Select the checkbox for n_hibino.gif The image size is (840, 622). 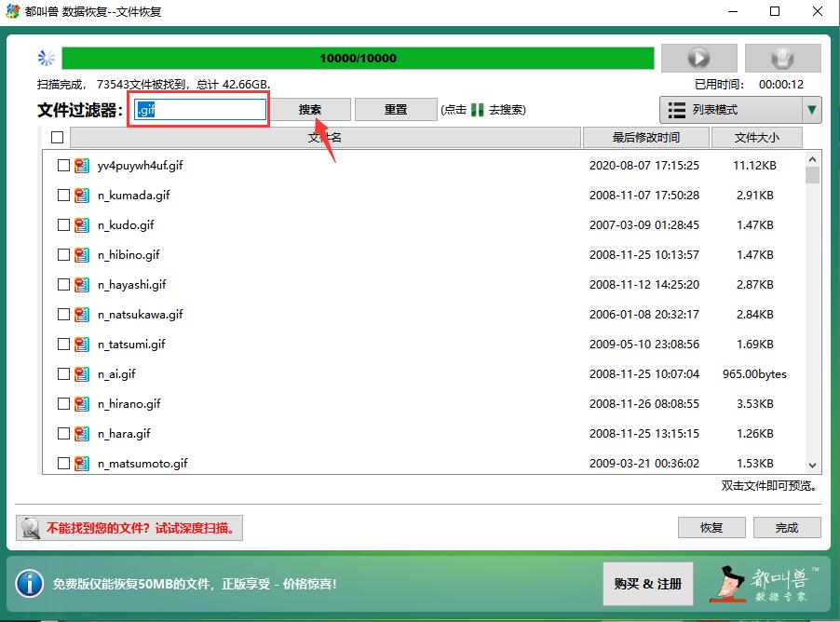click(x=63, y=254)
